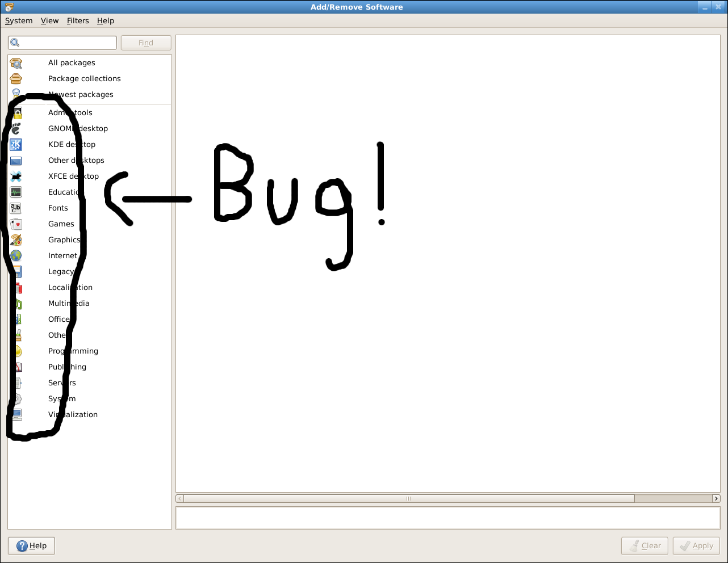Click the XFCE desktop mouse icon
Screen dimensions: 728x563
[16, 177]
